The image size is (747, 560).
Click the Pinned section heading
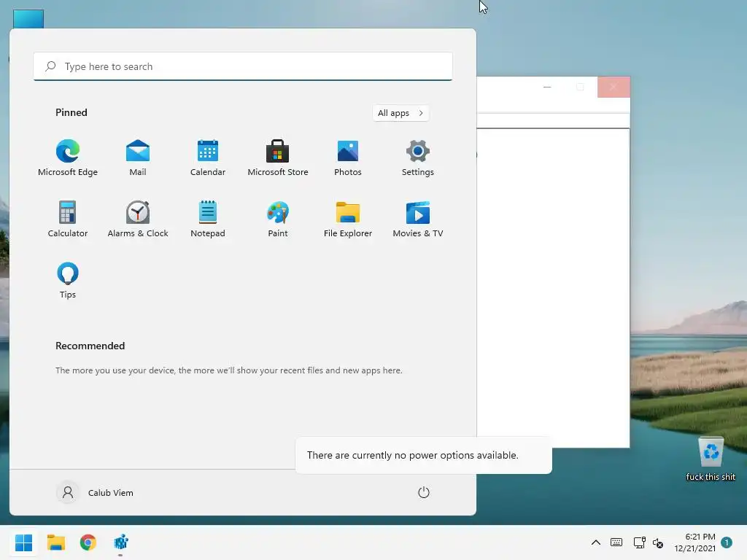(x=71, y=112)
